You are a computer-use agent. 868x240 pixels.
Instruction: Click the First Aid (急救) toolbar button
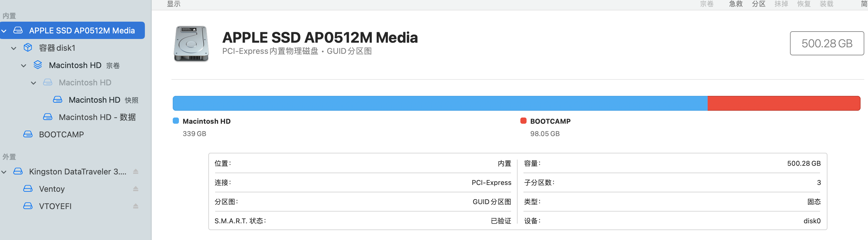click(736, 4)
